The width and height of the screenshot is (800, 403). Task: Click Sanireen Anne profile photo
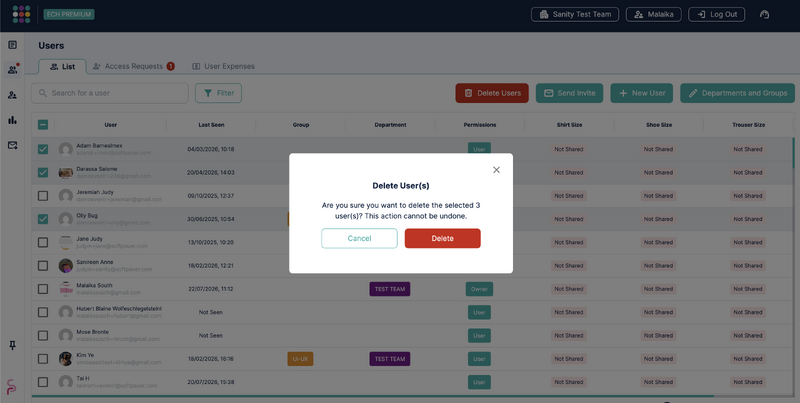[65, 266]
